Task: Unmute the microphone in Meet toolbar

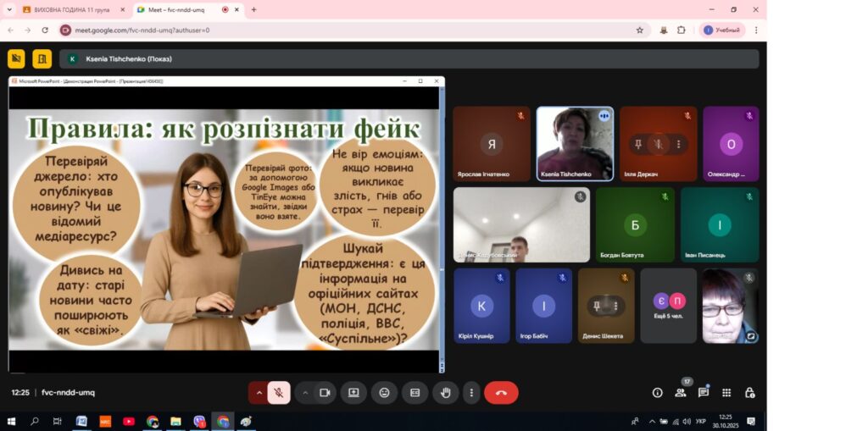Action: [279, 393]
